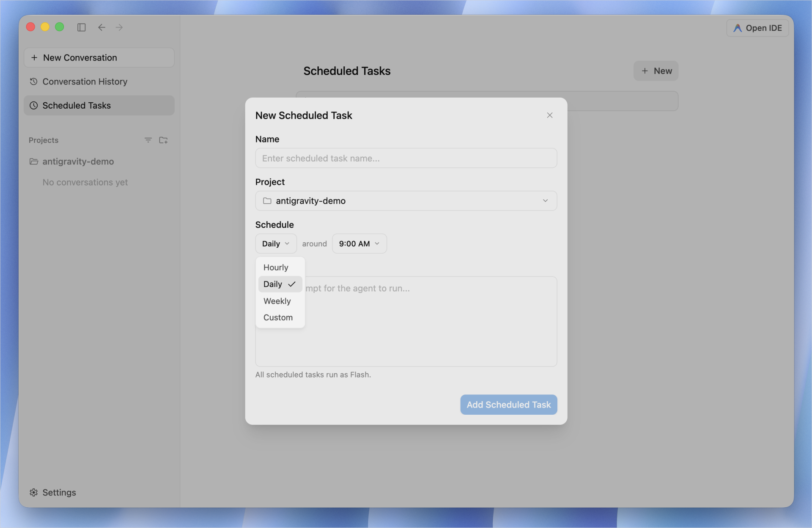Focus the scheduled task name field

click(406, 158)
